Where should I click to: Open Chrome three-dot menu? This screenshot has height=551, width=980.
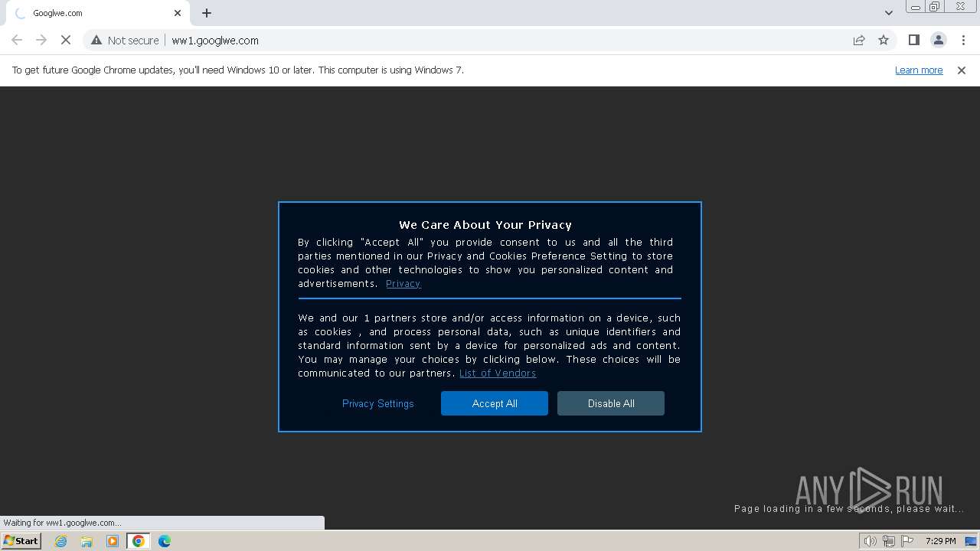pyautogui.click(x=963, y=40)
